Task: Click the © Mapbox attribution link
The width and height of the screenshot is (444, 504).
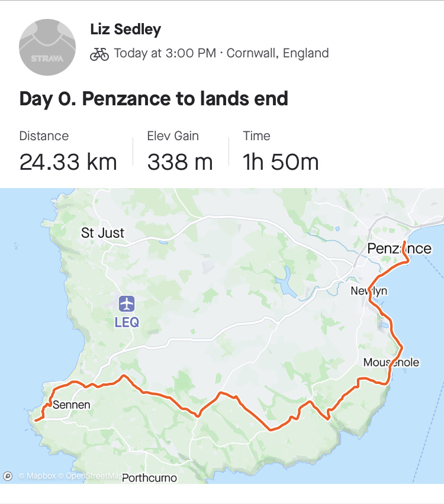Action: [37, 476]
